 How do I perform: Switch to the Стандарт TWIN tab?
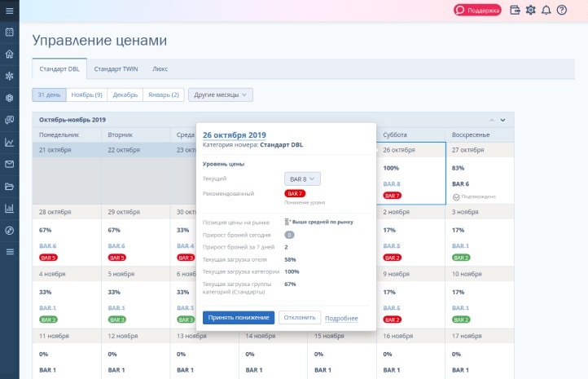pos(116,69)
